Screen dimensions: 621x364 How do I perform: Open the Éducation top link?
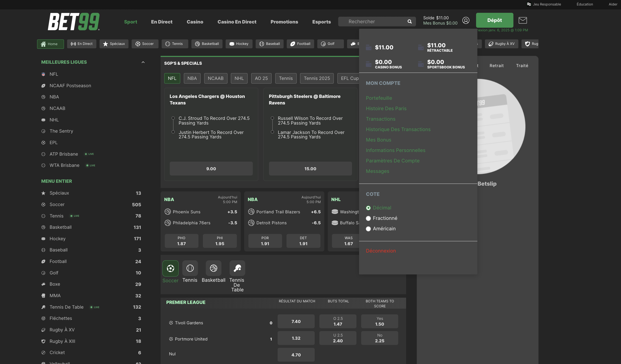[x=585, y=4]
